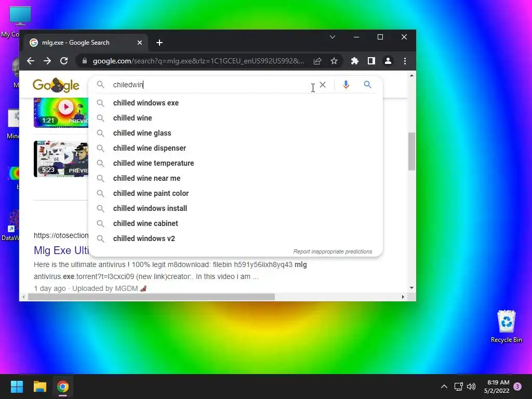532x399 pixels.
Task: Select the 'chilled wine' suggestion
Action: click(235, 118)
